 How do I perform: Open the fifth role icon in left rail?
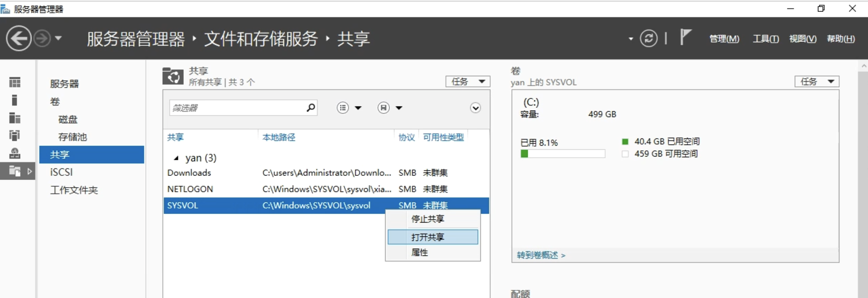click(x=15, y=153)
